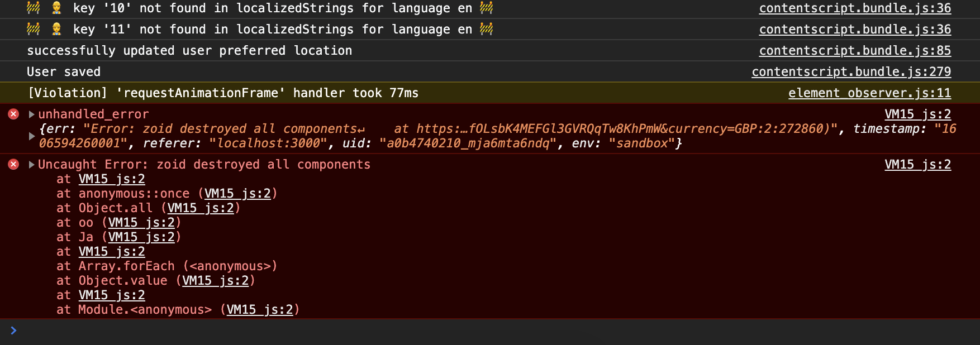Viewport: 980px width, 345px height.
Task: Expand the Uncaught Error stack trace
Action: 31,165
